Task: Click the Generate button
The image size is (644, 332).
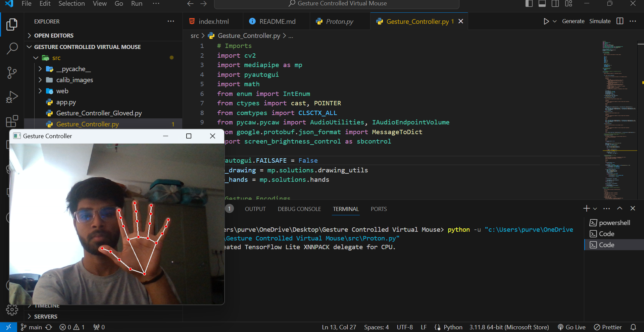Action: 573,21
